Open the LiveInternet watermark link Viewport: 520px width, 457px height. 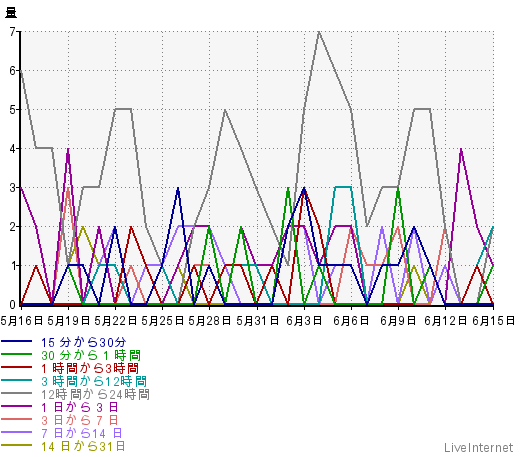tap(478, 447)
